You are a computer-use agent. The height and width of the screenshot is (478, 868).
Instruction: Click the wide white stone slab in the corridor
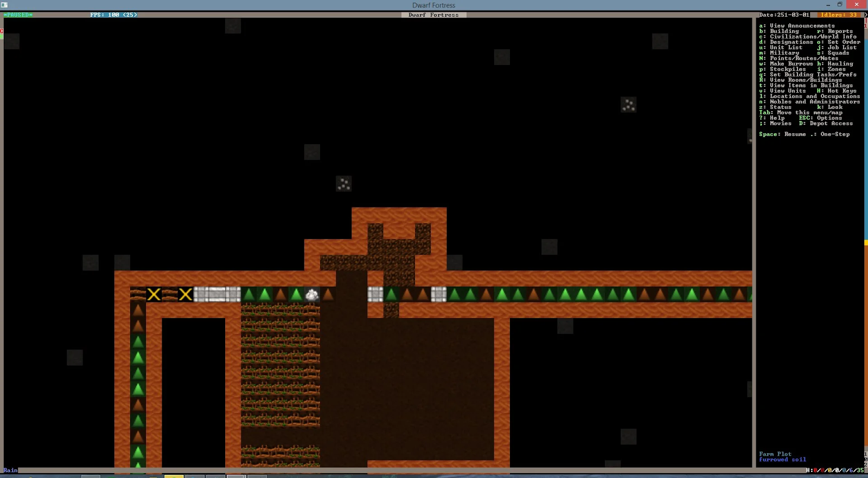(217, 295)
